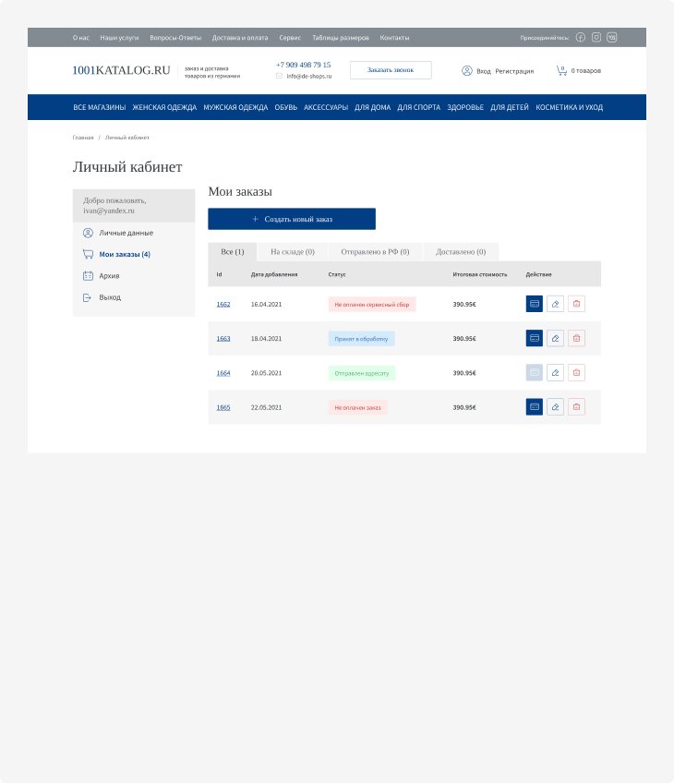The height and width of the screenshot is (784, 674).
Task: Edit order 1662 with pencil icon
Action: point(555,304)
